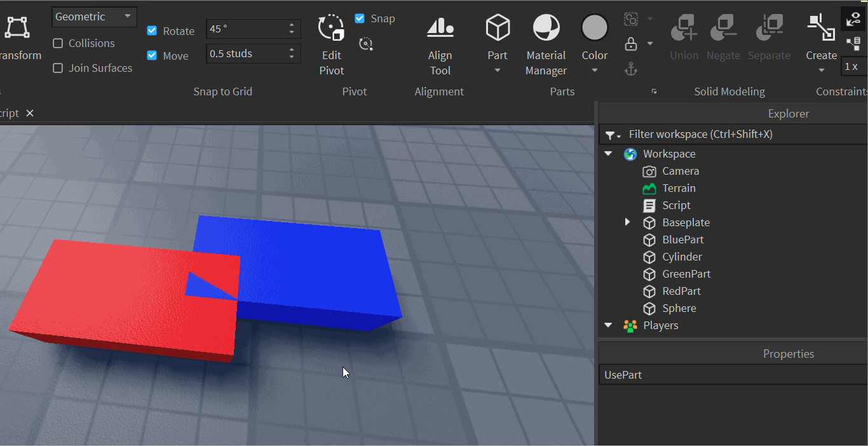Click the show welds icon under eye icon
This screenshot has height=446, width=868.
pyautogui.click(x=853, y=44)
